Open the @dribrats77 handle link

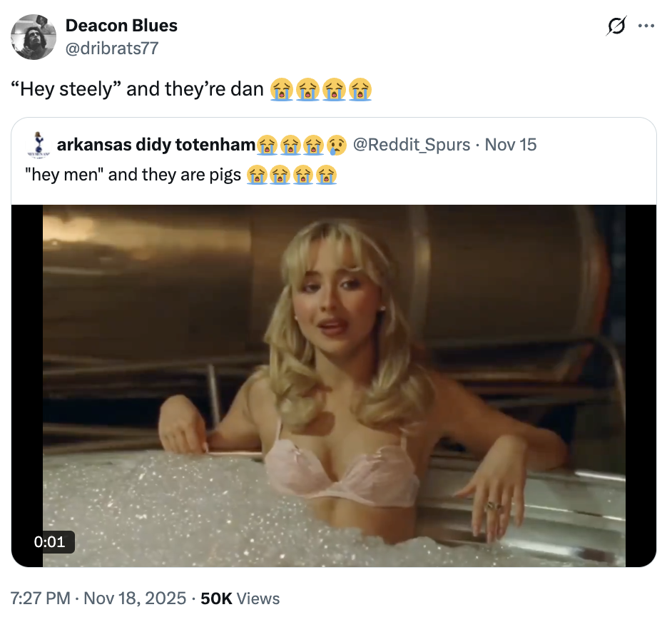pos(112,48)
